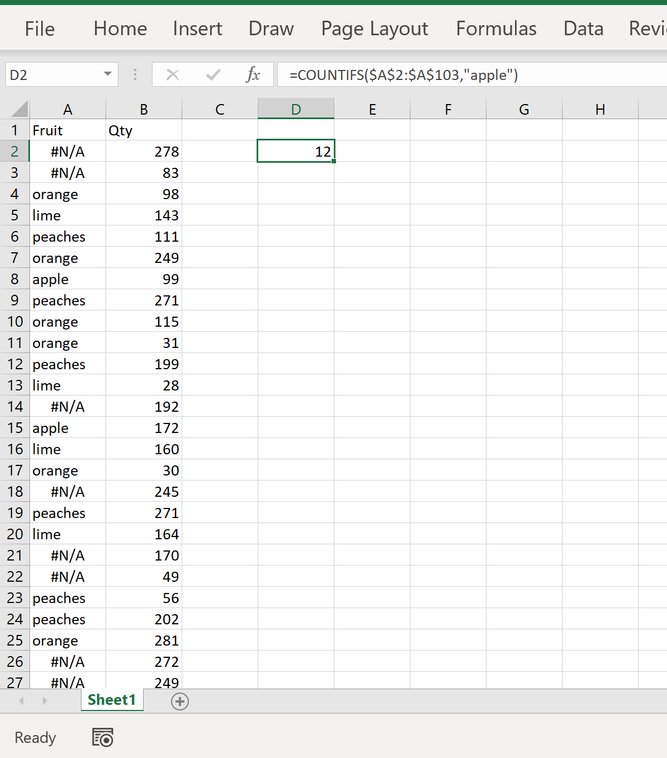Click the macro recording icon in the status bar
The width and height of the screenshot is (667, 758).
[x=102, y=738]
